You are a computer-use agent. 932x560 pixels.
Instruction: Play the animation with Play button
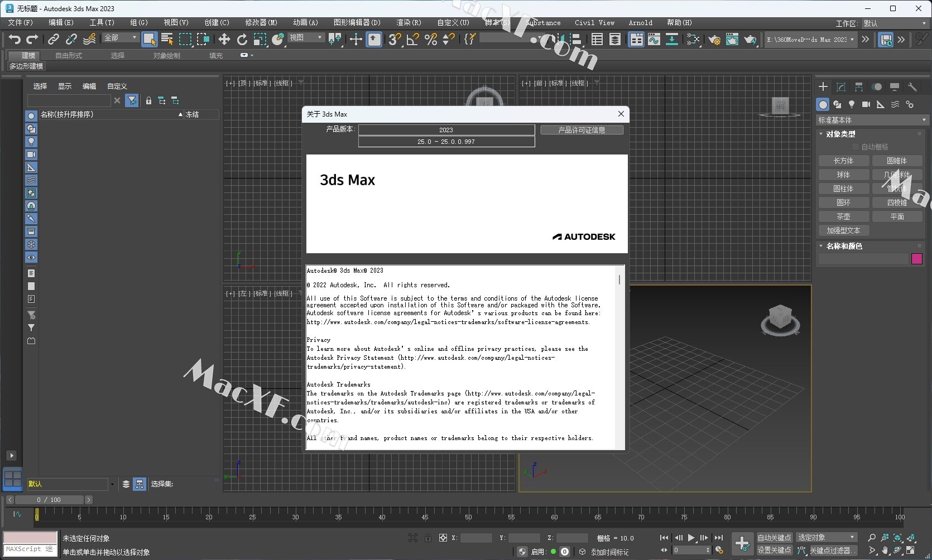[691, 538]
